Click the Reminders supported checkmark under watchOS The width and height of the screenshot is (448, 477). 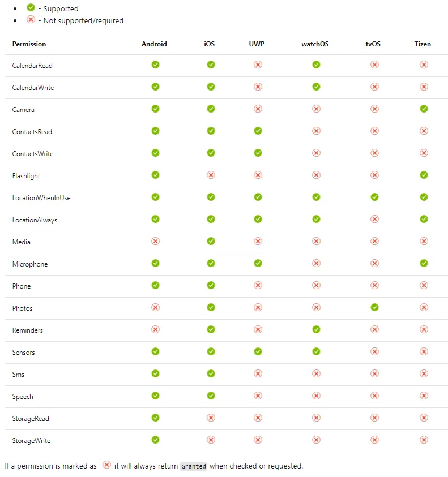coord(316,329)
